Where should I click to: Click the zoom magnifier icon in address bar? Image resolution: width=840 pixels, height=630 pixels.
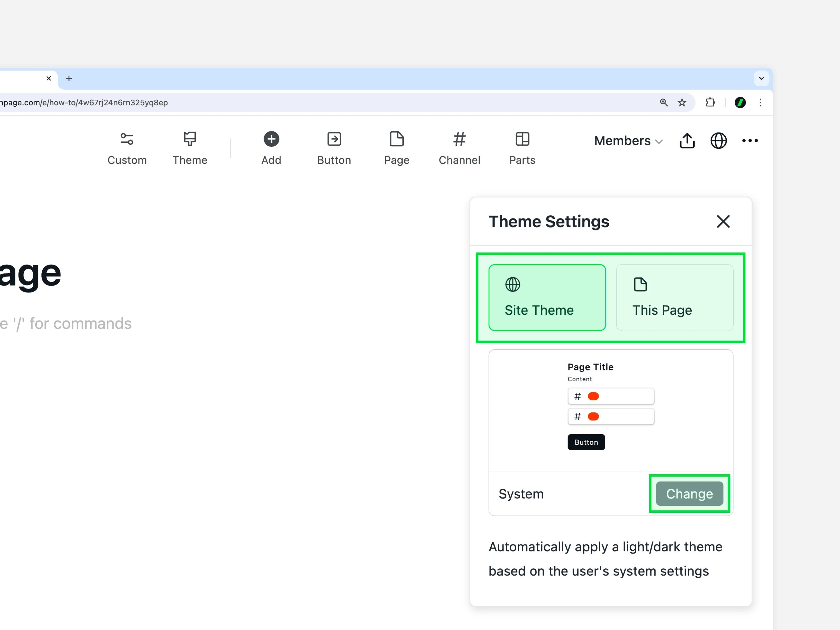tap(664, 102)
